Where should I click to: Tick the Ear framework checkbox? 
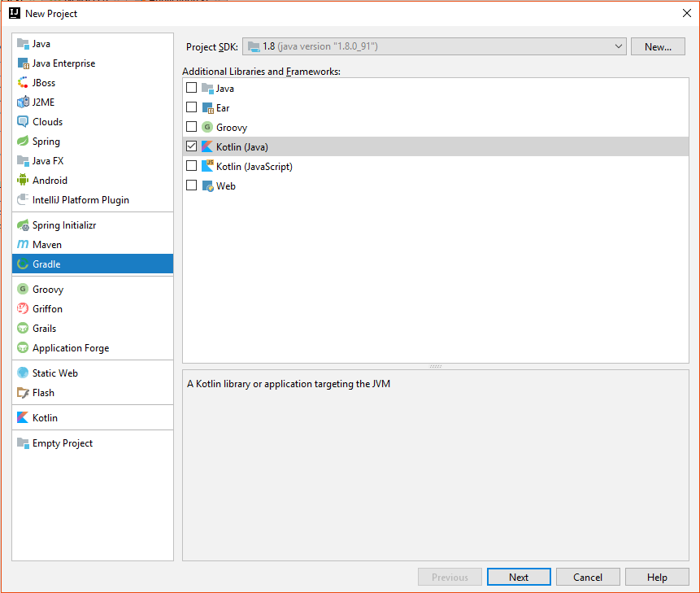(x=192, y=107)
